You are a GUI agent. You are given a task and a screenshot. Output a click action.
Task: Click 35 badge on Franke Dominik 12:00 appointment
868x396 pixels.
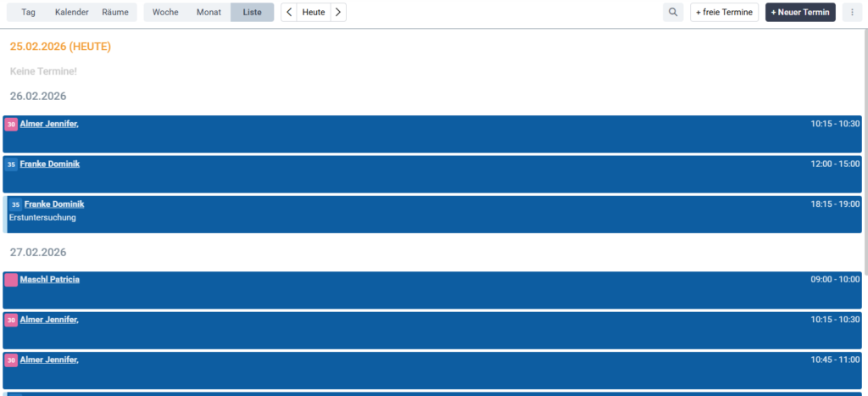11,165
